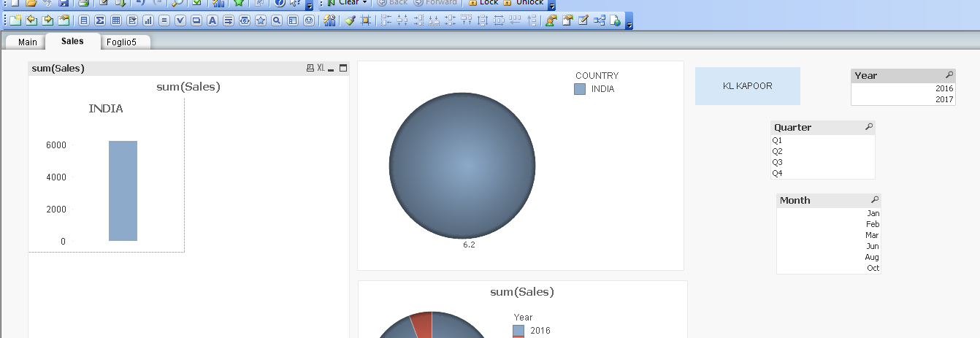980x338 pixels.
Task: Create an Input Box object
Action: 164,20
